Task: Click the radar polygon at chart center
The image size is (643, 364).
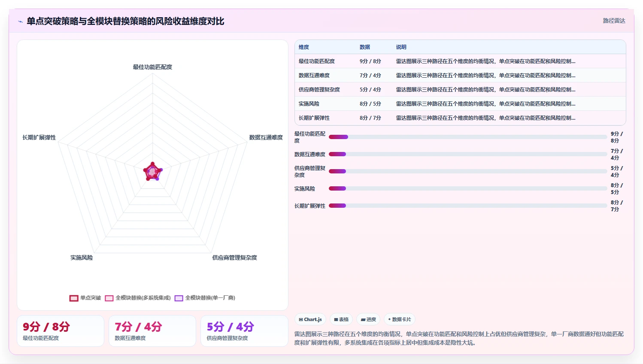Action: [x=152, y=172]
